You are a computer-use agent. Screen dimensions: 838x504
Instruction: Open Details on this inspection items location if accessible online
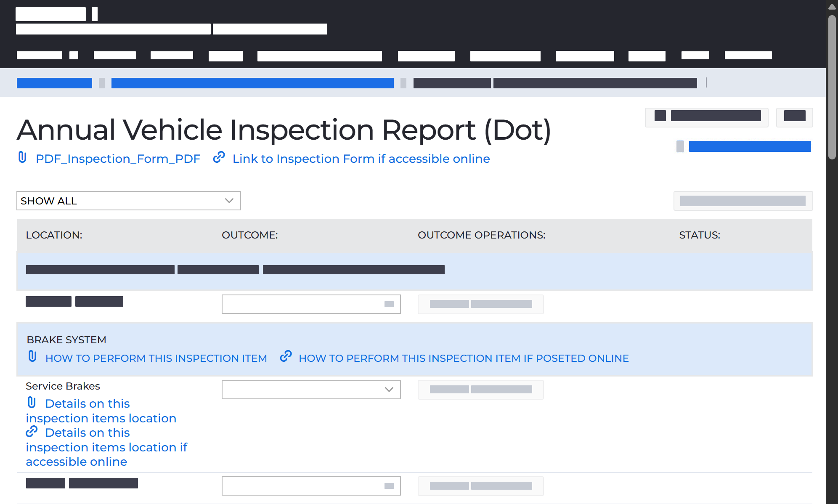106,447
